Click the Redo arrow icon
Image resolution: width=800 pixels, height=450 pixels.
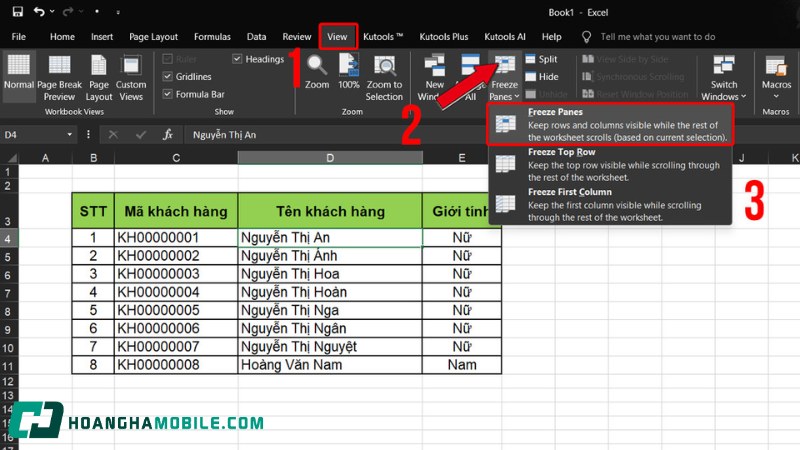(68, 12)
